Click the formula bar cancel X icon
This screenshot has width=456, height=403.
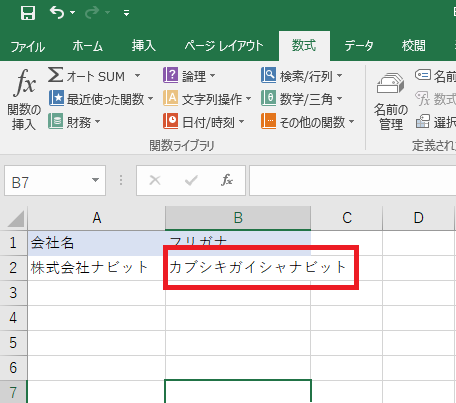tap(155, 180)
